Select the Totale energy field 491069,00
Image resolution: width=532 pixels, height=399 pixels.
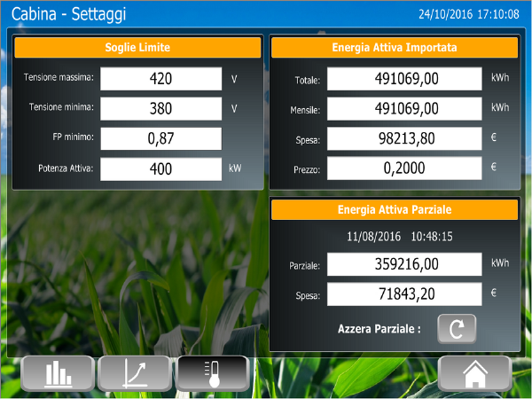coord(404,79)
